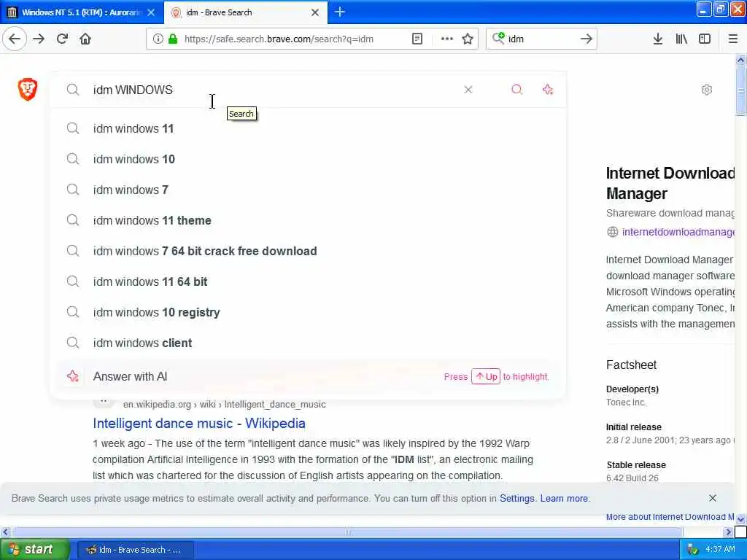Dismiss the usage metrics notice
Screen dimensions: 747x560
712,497
